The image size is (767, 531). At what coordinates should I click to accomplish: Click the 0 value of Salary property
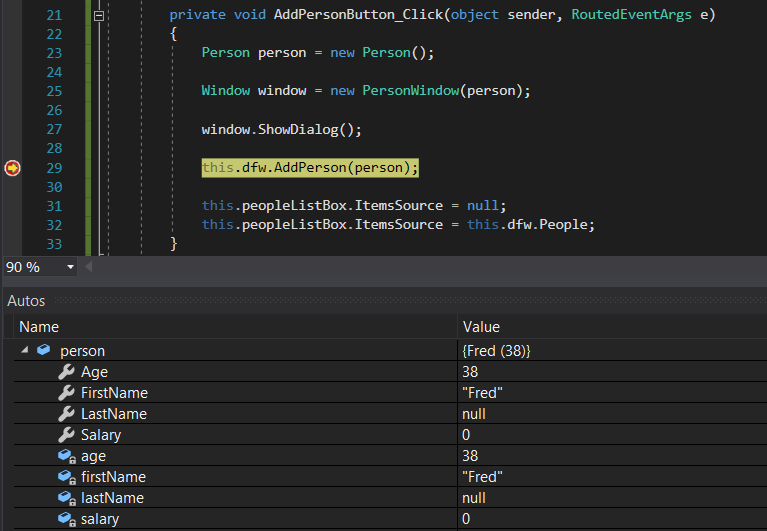pos(466,435)
